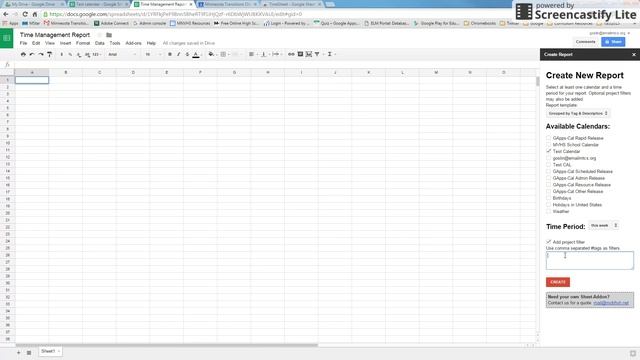Open the Sheets home green icon
Screen dimensions: 640x360
click(7, 38)
